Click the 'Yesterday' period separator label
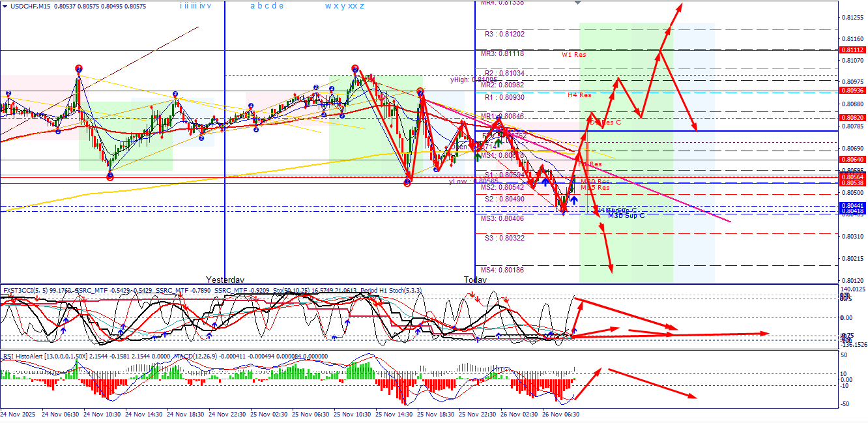The height and width of the screenshot is (423, 868). tap(225, 279)
